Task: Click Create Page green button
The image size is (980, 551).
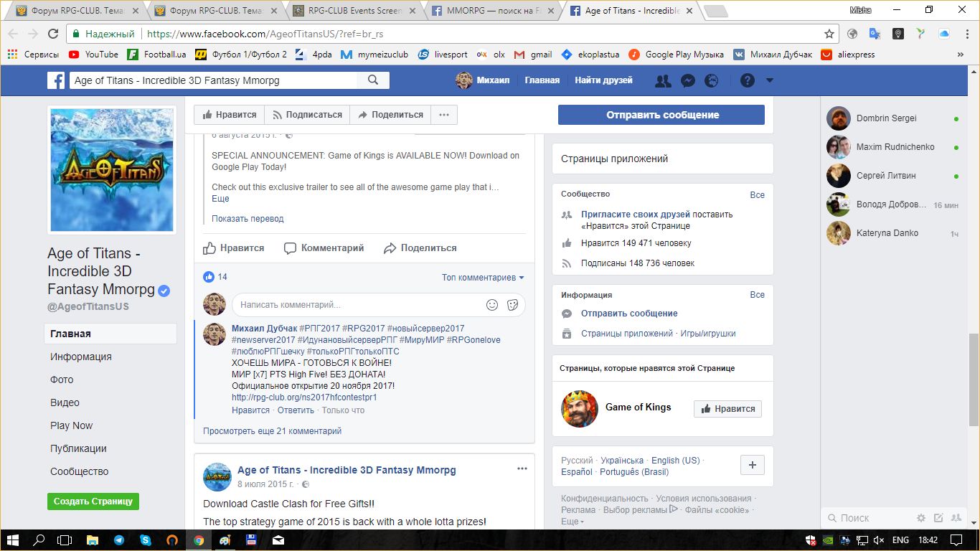Action: click(93, 501)
